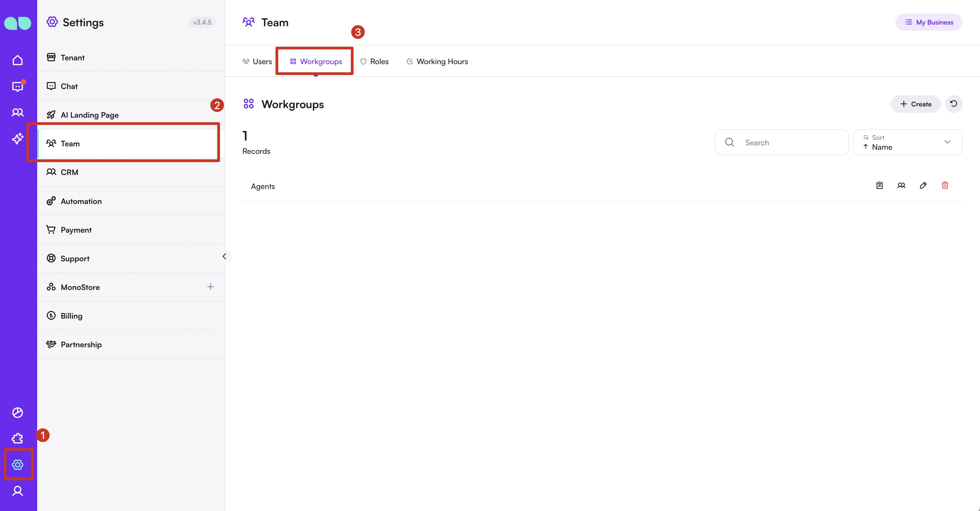Open chat inbox icon with notification dot
Viewport: 980px width, 511px height.
tap(17, 87)
